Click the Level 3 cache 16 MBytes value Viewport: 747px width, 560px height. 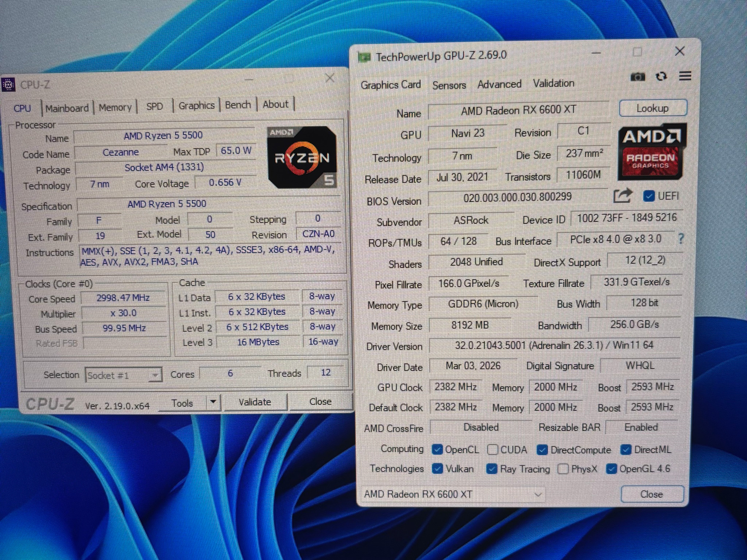(x=258, y=342)
